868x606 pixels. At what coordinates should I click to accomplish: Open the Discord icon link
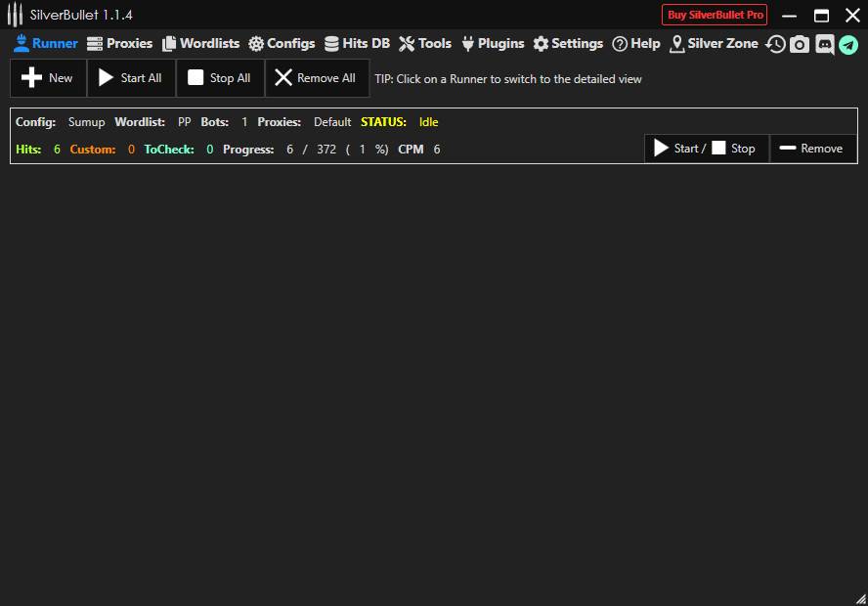coord(824,44)
